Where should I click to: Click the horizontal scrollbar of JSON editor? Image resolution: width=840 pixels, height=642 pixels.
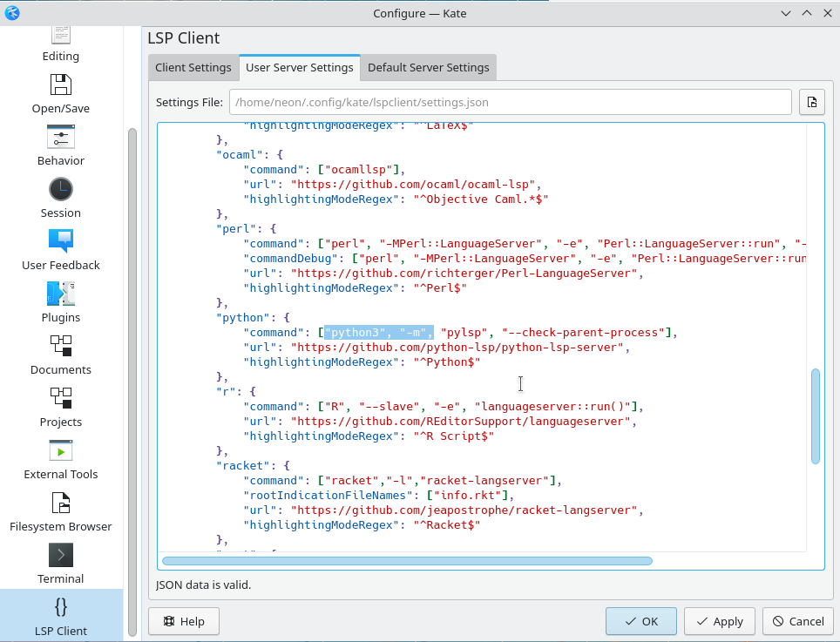(x=407, y=561)
